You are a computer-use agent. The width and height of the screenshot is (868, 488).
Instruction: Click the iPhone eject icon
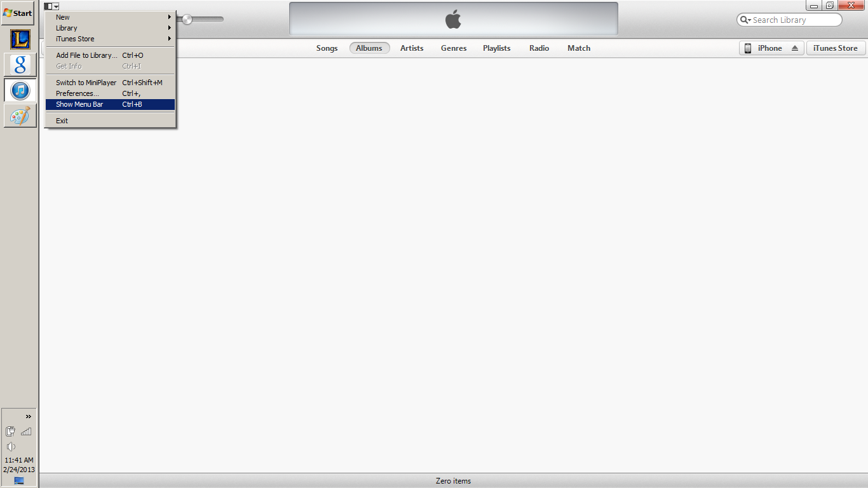pyautogui.click(x=795, y=48)
